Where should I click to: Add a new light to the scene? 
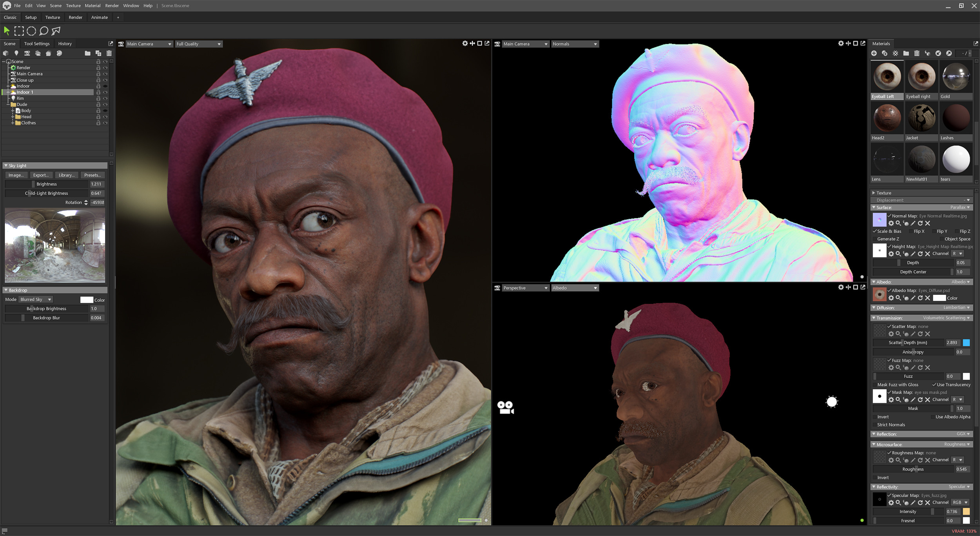tap(16, 53)
